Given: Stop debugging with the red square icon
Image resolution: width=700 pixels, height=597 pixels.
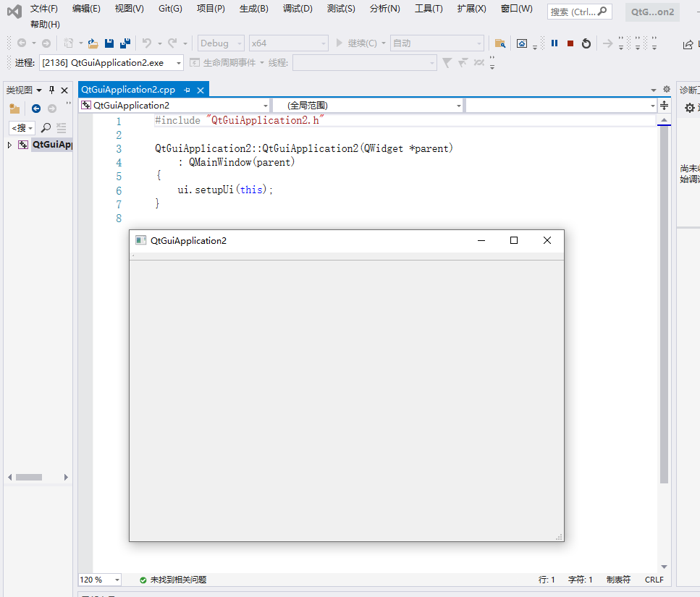Looking at the screenshot, I should pos(570,43).
